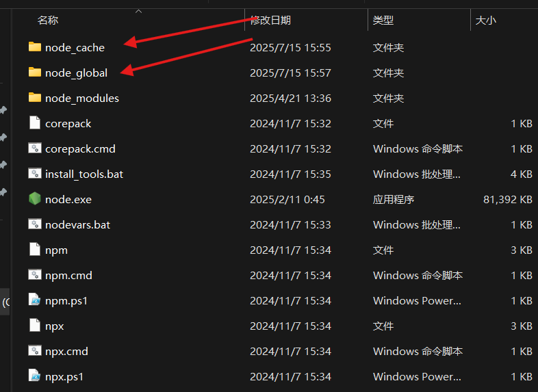This screenshot has height=392, width=538.
Task: Click Windows 命令脚本 type of npx.cmd
Action: (418, 351)
